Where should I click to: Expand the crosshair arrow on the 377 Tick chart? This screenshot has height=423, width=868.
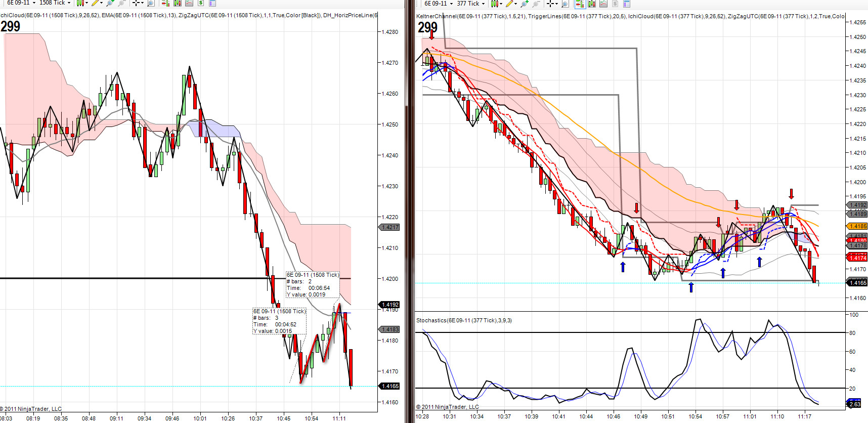(x=557, y=4)
